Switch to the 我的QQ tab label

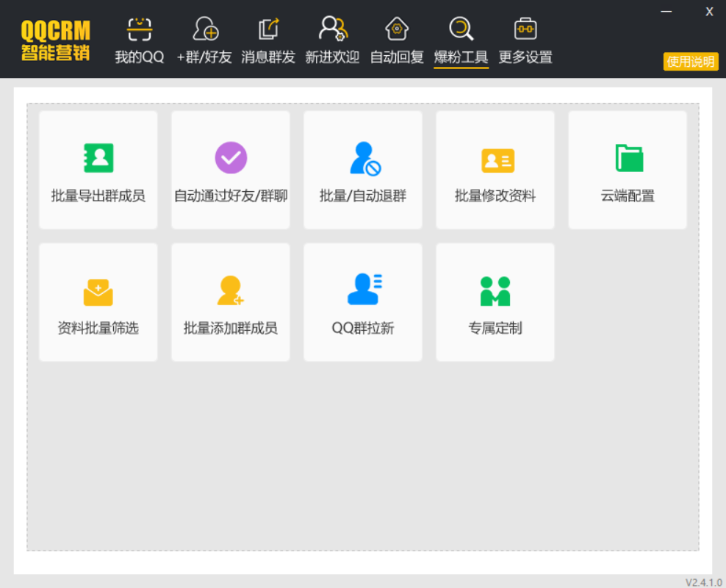coord(140,57)
